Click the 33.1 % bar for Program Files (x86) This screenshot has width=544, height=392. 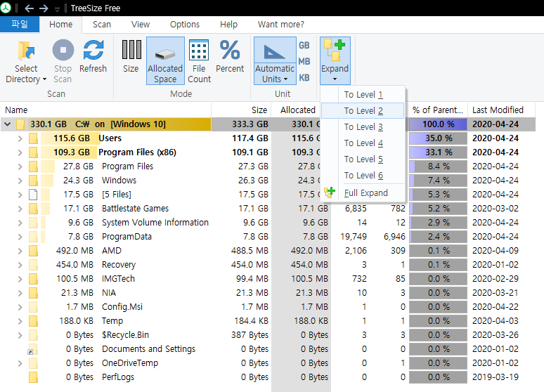point(438,152)
